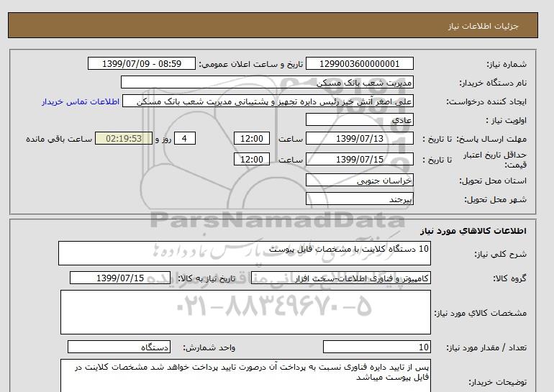Click the label 'شماره نیاز:'
This screenshot has width=554, height=392.
507,64
